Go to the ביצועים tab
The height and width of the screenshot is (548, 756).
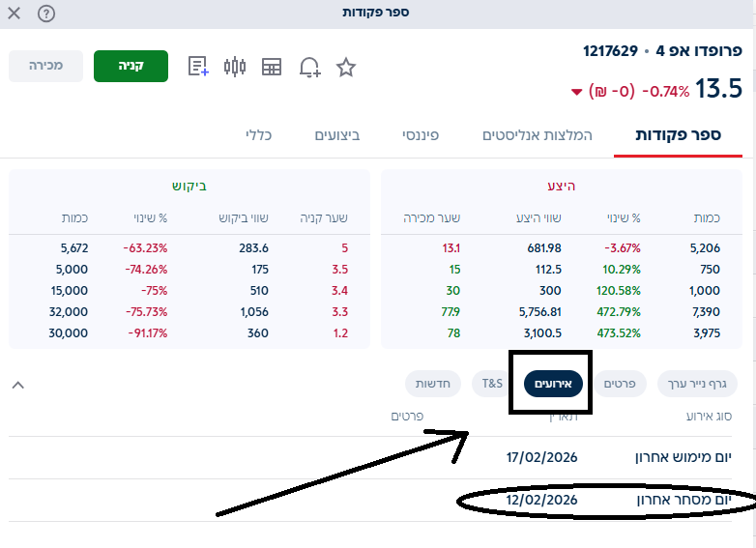(337, 134)
